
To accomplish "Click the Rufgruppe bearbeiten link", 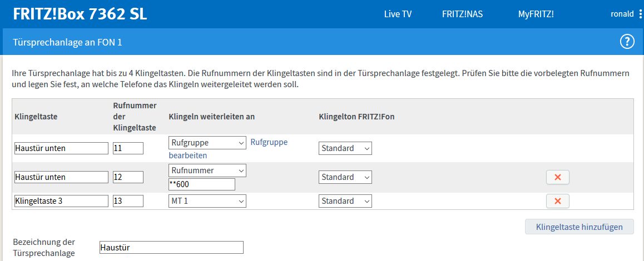I will click(229, 149).
